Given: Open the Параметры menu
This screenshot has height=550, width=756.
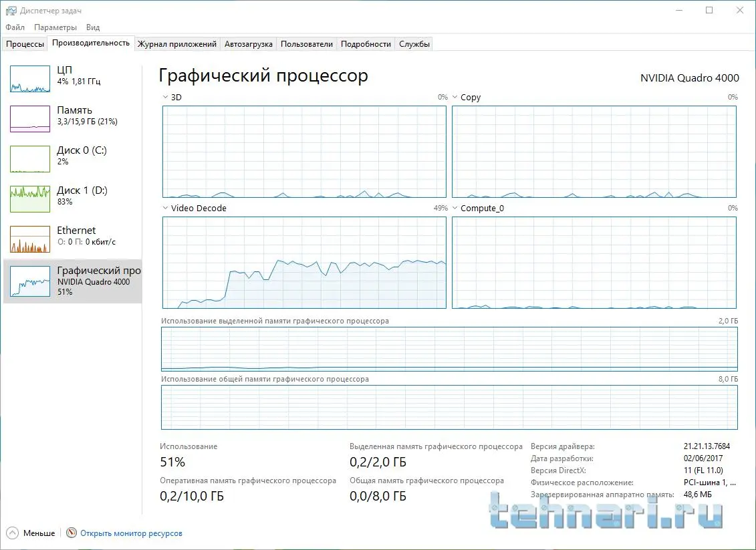Looking at the screenshot, I should coord(55,27).
